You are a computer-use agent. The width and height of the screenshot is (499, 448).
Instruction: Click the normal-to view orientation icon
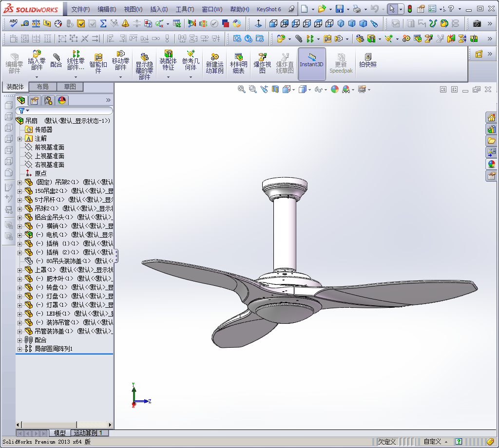(x=258, y=23)
